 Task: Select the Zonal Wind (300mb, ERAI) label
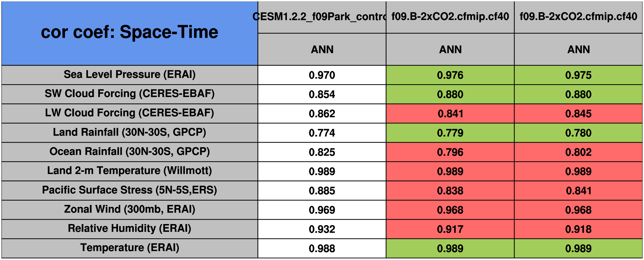coord(129,209)
